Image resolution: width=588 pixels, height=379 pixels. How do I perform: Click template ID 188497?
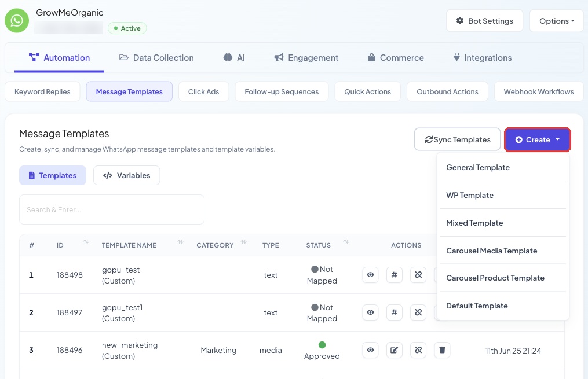[70, 312]
